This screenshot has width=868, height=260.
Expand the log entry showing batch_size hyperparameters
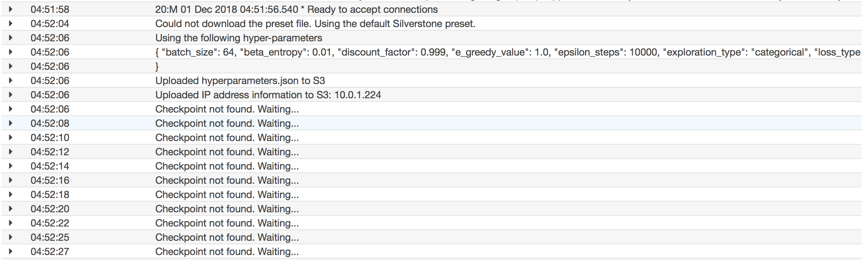click(x=11, y=52)
